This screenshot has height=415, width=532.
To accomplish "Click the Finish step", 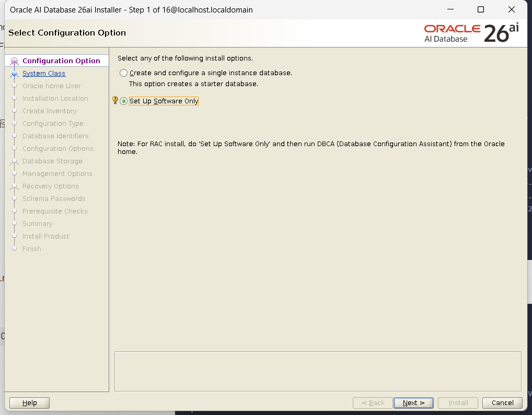I will 31,248.
